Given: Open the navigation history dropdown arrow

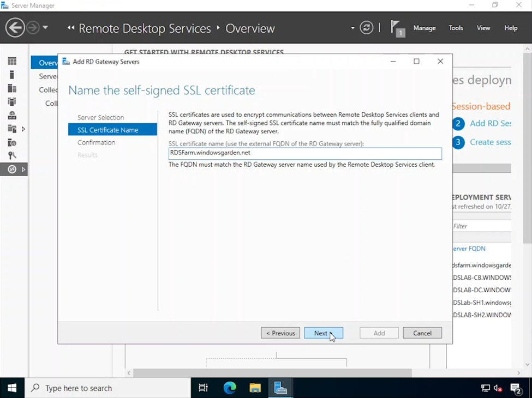Looking at the screenshot, I should click(x=45, y=28).
